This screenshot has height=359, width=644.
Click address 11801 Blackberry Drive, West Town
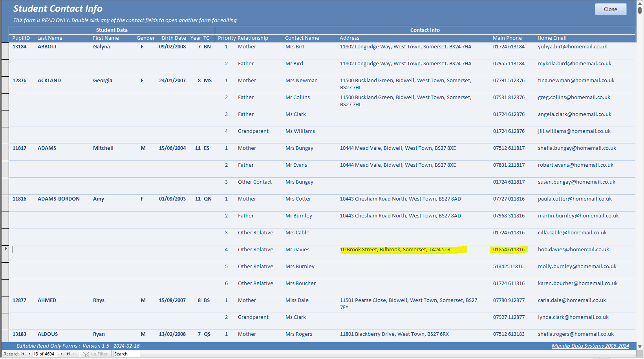coord(394,334)
